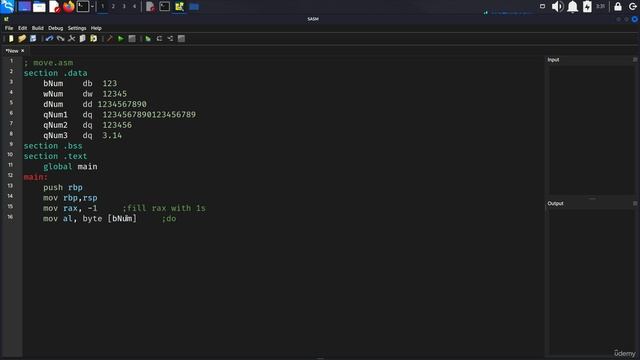The width and height of the screenshot is (640, 360).
Task: Click the 'dNum dd 1234567890' line
Action: coord(95,104)
